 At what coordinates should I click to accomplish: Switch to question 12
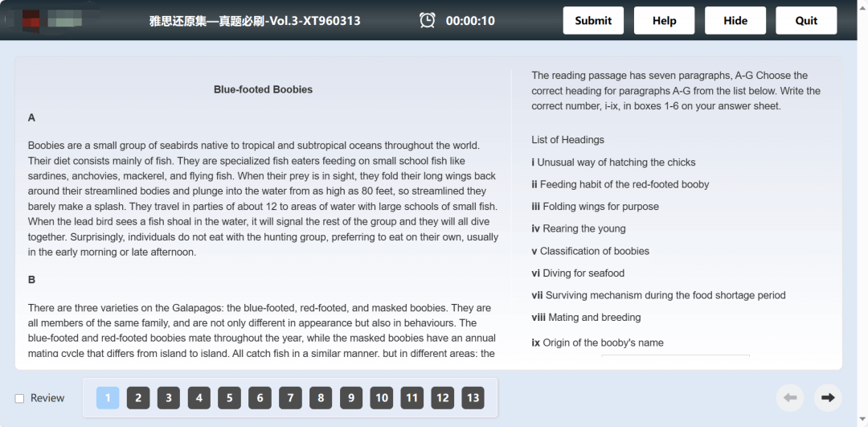coord(442,397)
